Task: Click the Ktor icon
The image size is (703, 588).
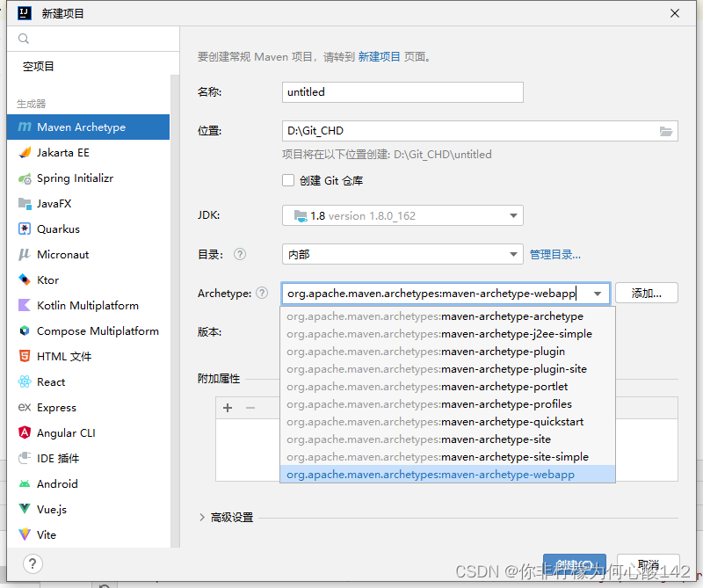Action: point(25,279)
